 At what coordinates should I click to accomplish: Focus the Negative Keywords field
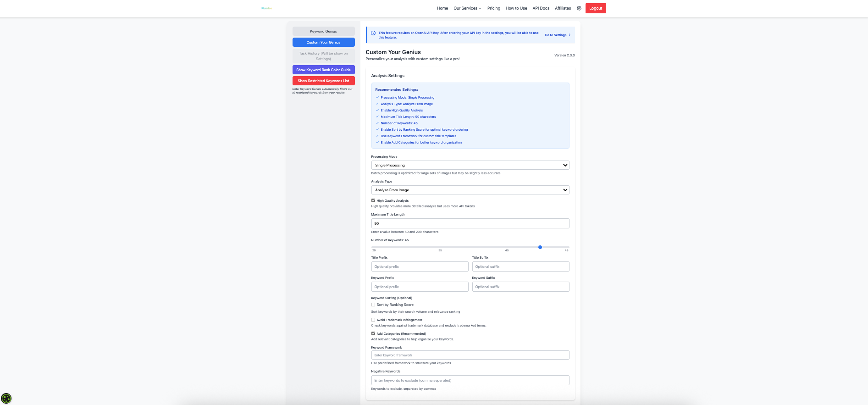pyautogui.click(x=470, y=380)
